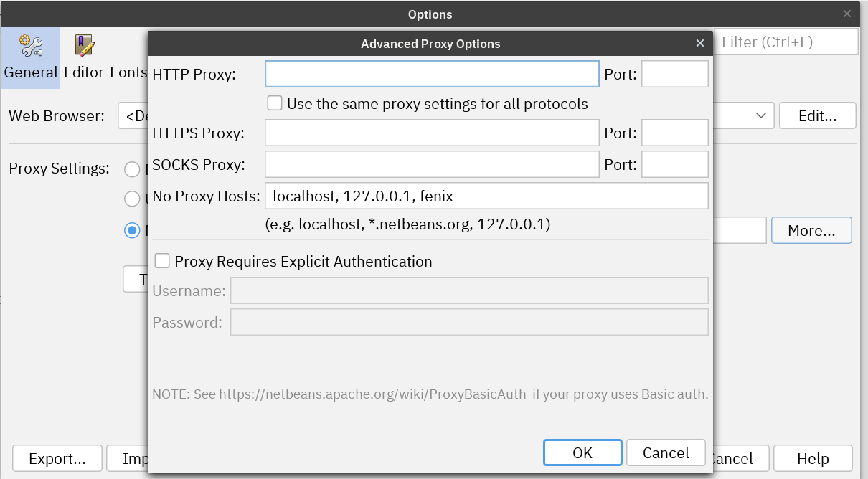Click the HTTPS Proxy Port field
Viewport: 868px width, 479px height.
[674, 133]
